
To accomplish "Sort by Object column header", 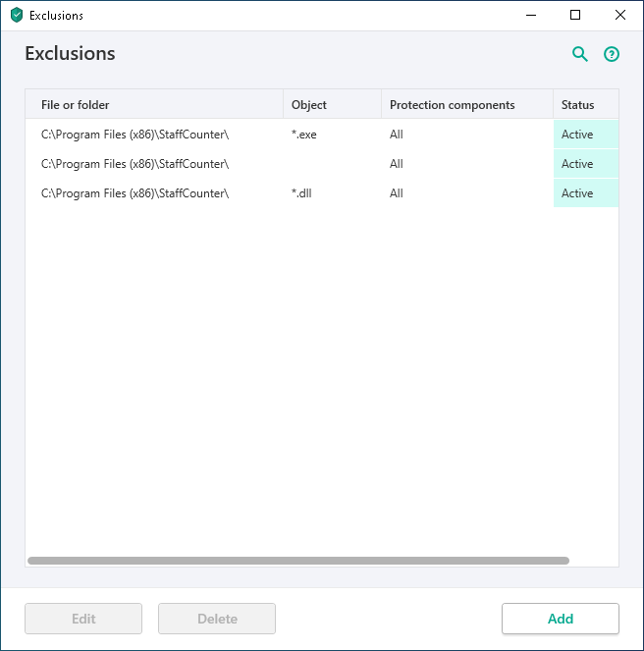I will [332, 105].
